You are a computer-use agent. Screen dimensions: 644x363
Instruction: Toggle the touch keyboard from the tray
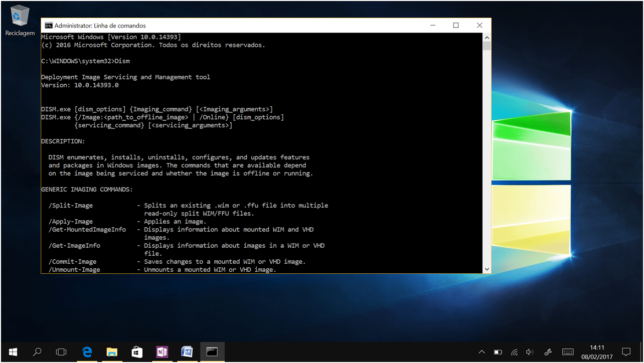coord(568,352)
